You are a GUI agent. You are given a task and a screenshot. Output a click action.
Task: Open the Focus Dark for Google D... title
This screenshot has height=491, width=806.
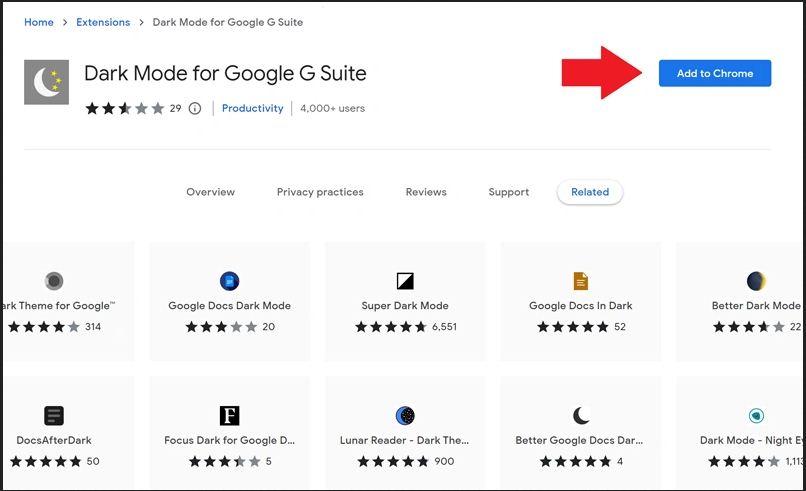229,440
